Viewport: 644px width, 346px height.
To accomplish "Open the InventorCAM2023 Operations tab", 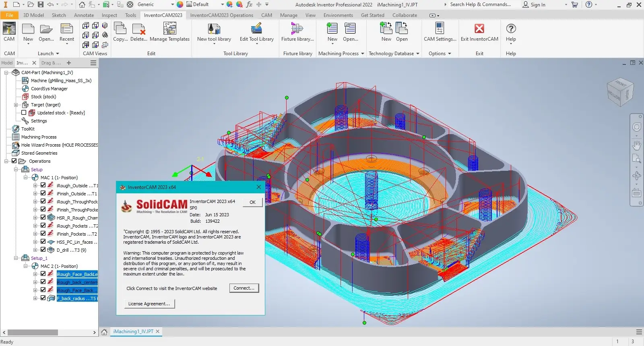I will (221, 15).
